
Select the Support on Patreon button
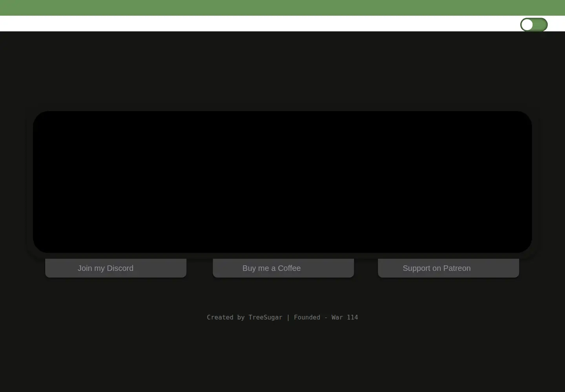coord(448,268)
